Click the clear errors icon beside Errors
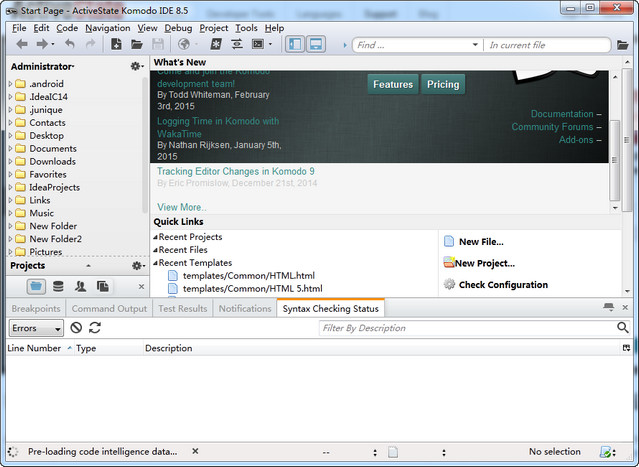 [76, 328]
